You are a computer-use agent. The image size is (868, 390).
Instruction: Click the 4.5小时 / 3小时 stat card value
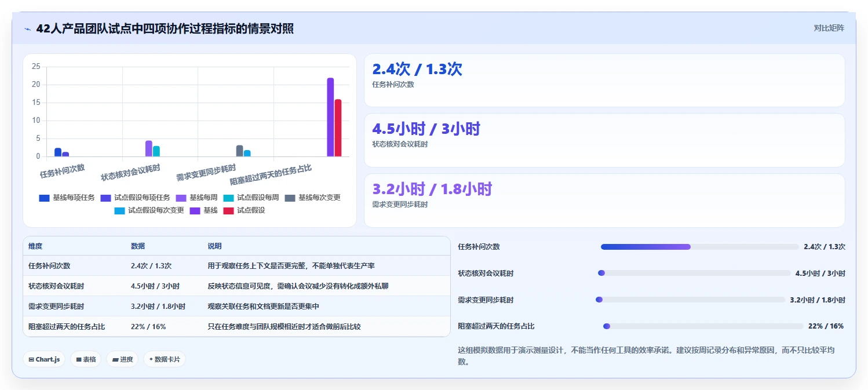(426, 129)
